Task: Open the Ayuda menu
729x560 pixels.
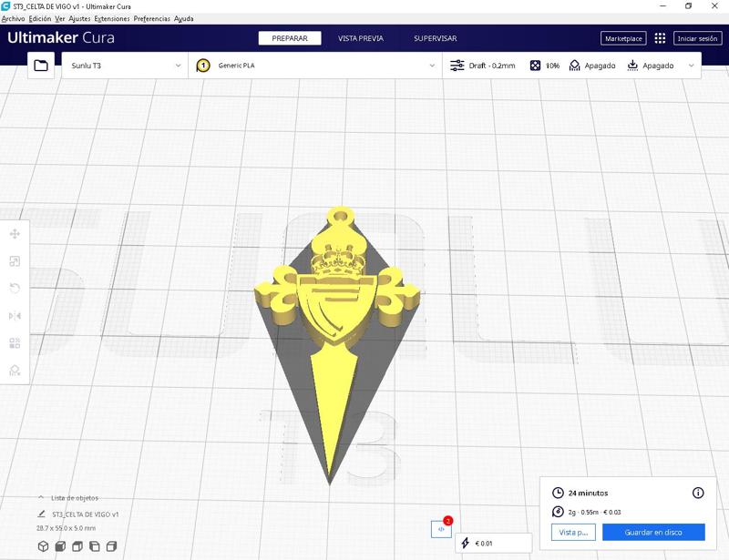Action: (x=184, y=18)
